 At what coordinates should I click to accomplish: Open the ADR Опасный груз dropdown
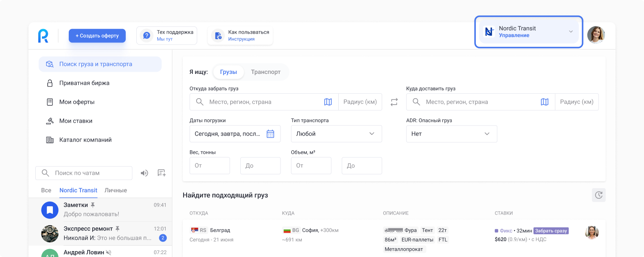452,134
